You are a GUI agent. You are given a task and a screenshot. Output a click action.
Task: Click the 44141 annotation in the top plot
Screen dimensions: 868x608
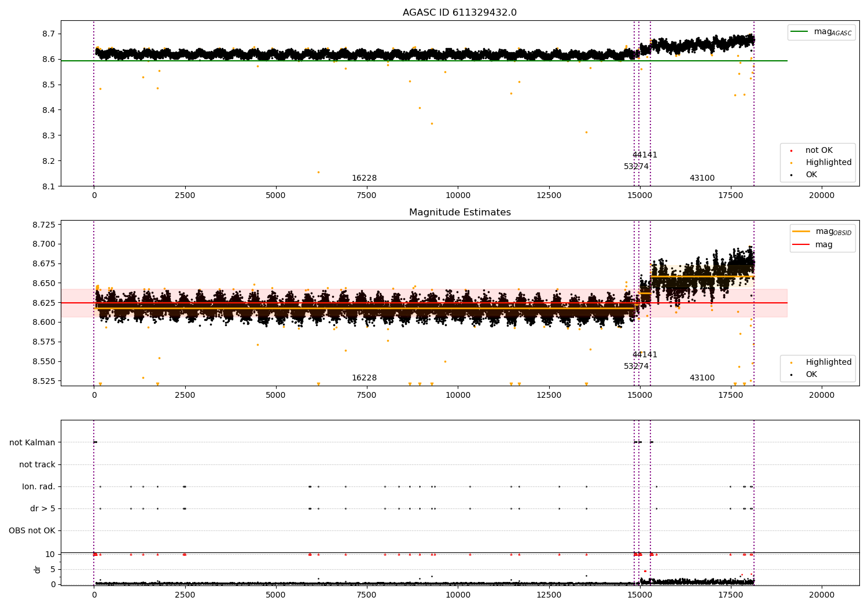pyautogui.click(x=645, y=155)
